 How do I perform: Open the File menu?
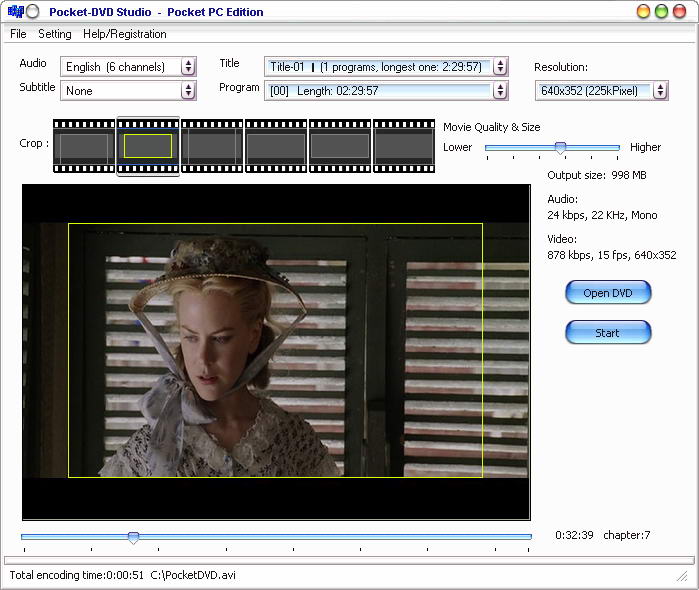pos(18,34)
